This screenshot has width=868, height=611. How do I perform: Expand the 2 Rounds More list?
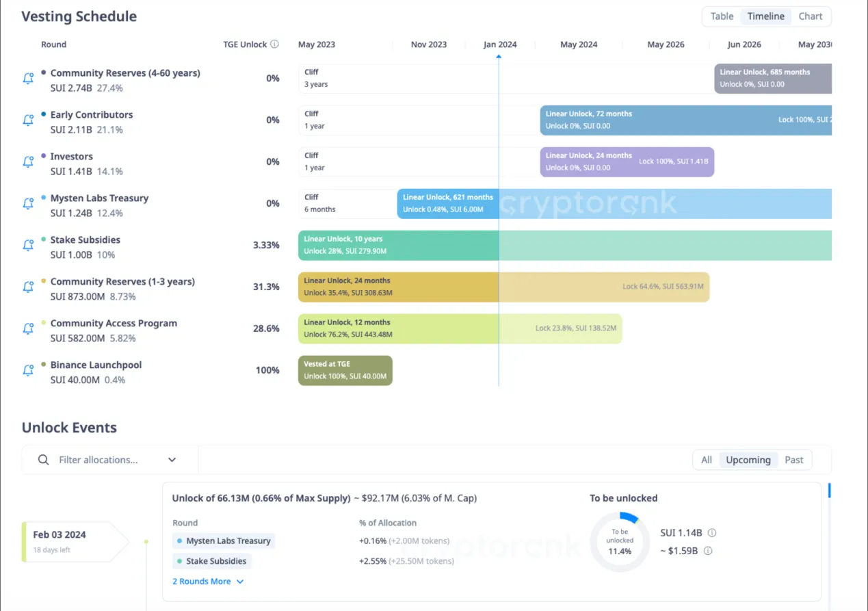(208, 582)
